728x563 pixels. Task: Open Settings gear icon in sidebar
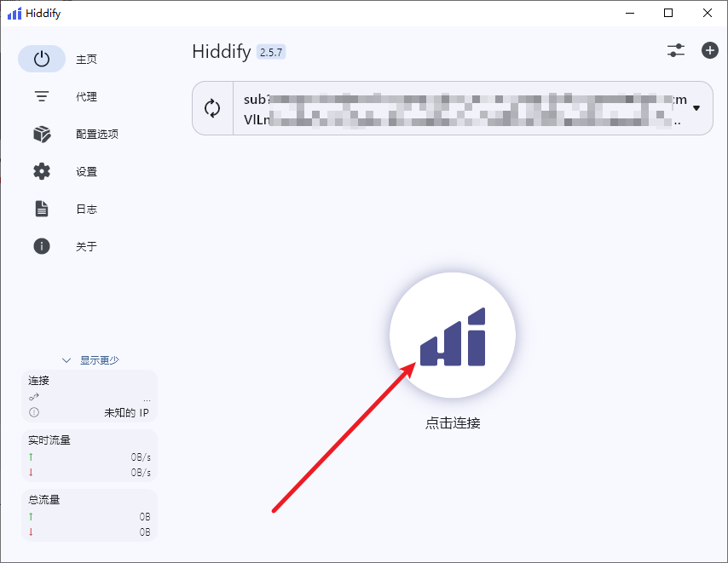42,171
